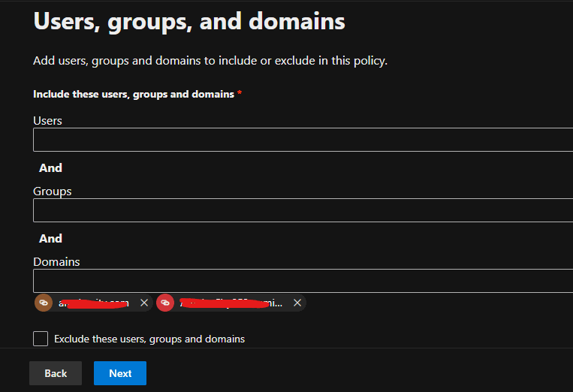Screen dimensions: 573x392
Task: Click the Exclude these users, groups and domains label
Action: click(149, 339)
